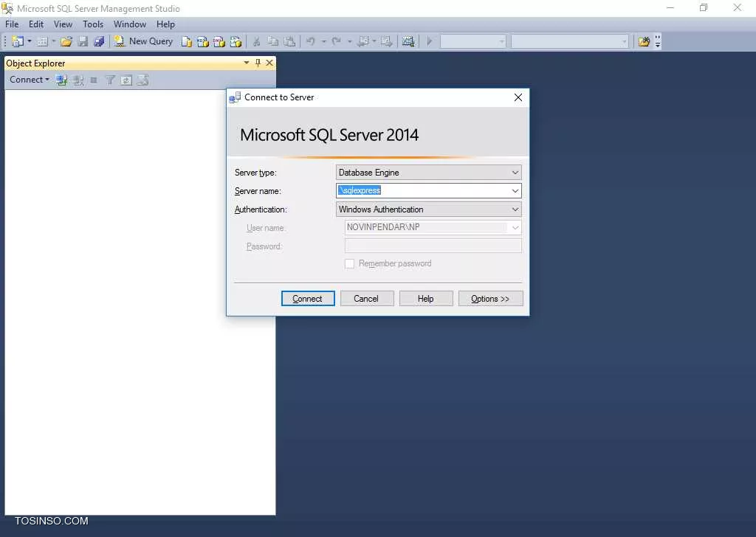
Task: Open the Redo history dropdown arrow
Action: point(349,41)
